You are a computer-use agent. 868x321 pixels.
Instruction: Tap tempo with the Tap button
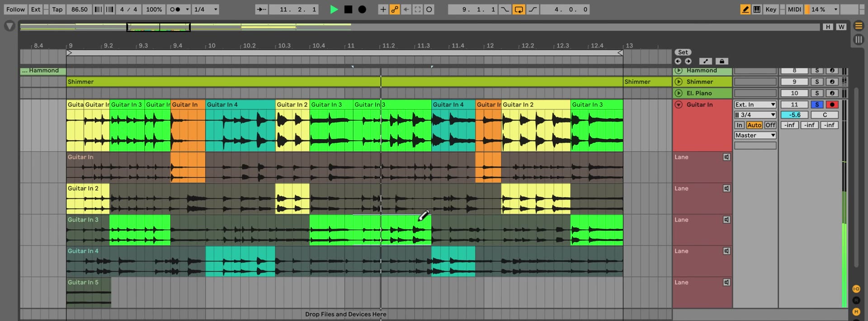pyautogui.click(x=57, y=9)
